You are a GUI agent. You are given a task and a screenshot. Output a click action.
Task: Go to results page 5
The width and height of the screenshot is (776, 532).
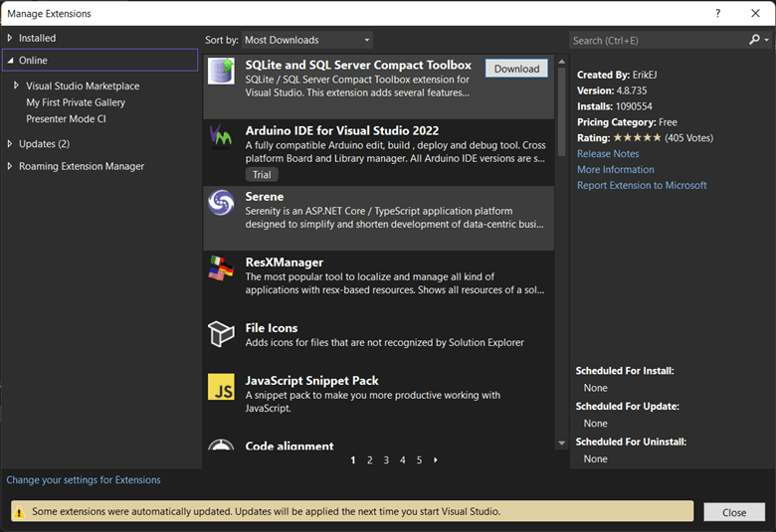coord(419,460)
